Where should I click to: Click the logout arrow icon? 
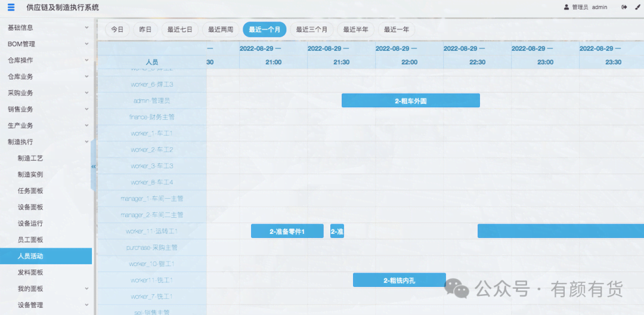(x=624, y=7)
